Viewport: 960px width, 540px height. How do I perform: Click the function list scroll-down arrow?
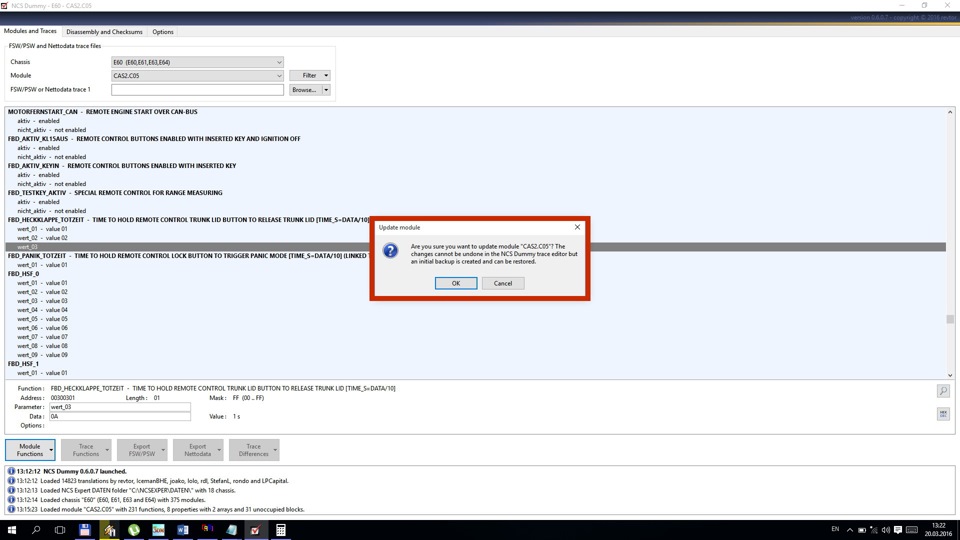pyautogui.click(x=950, y=375)
